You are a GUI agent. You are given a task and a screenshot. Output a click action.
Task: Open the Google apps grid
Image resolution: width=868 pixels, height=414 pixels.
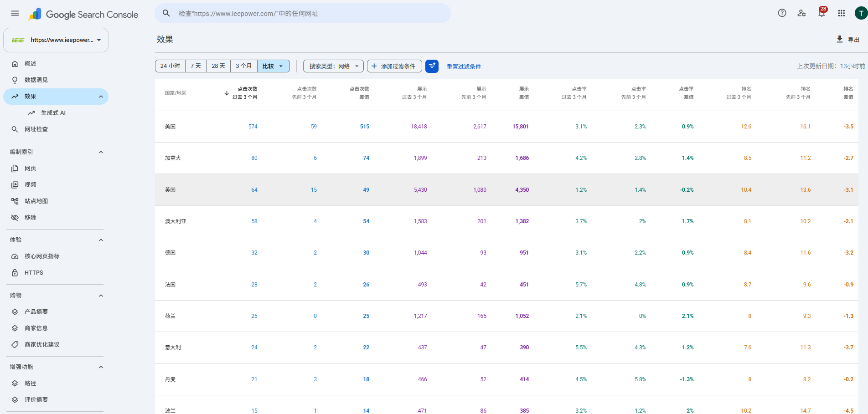coord(842,13)
